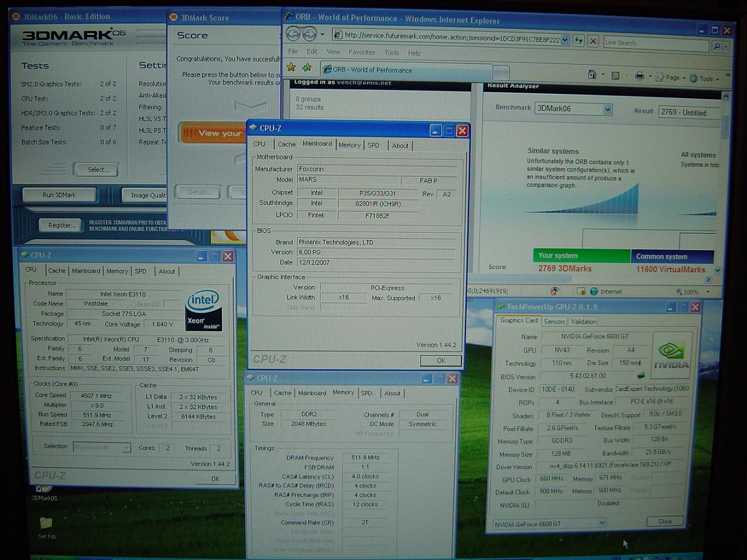This screenshot has height=560, width=747.
Task: Click the orange View your results button
Action: pos(213,133)
